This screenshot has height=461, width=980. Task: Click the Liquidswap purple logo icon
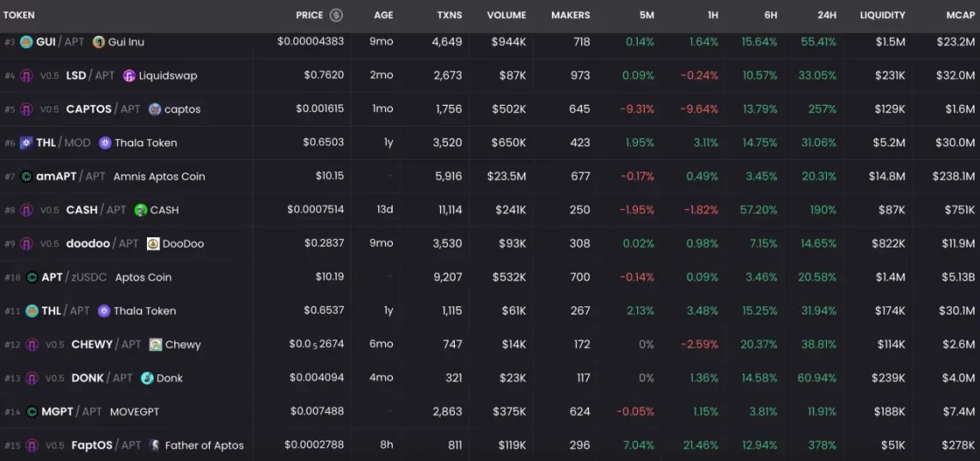point(129,76)
